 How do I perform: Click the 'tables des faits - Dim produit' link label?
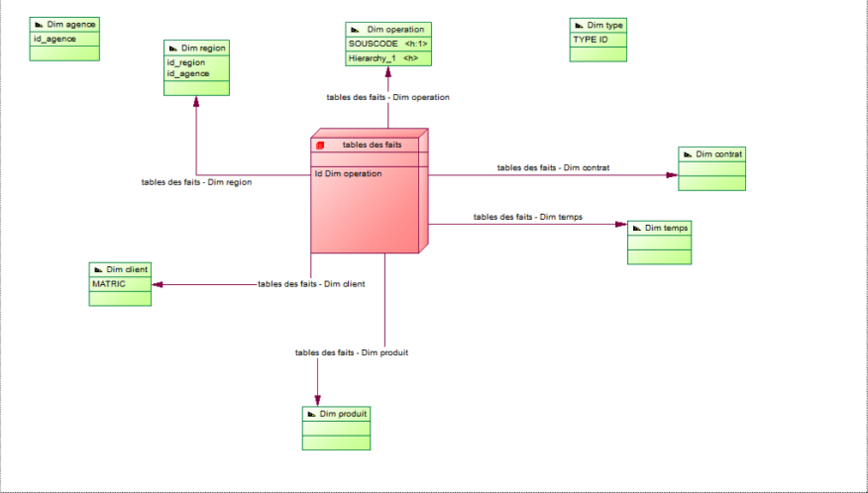[352, 352]
